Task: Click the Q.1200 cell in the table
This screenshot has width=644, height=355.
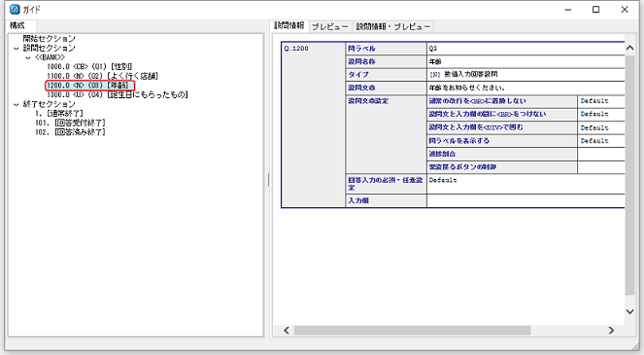Action: point(314,124)
